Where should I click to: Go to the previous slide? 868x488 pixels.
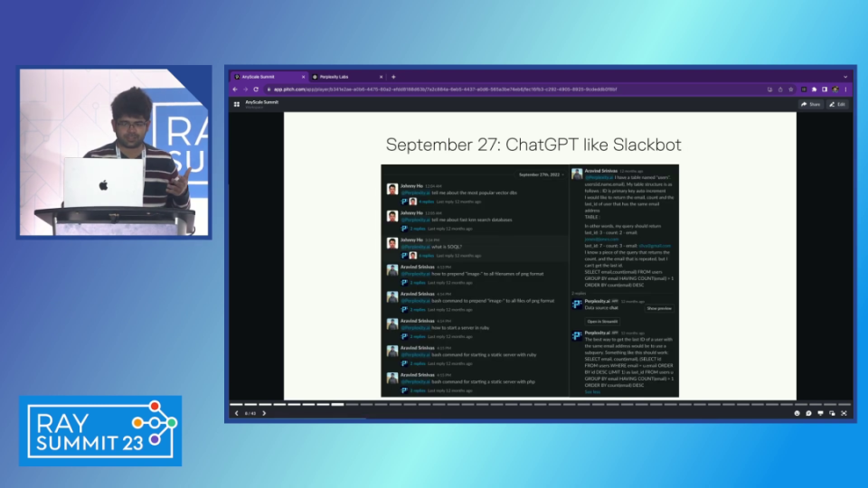coord(237,413)
